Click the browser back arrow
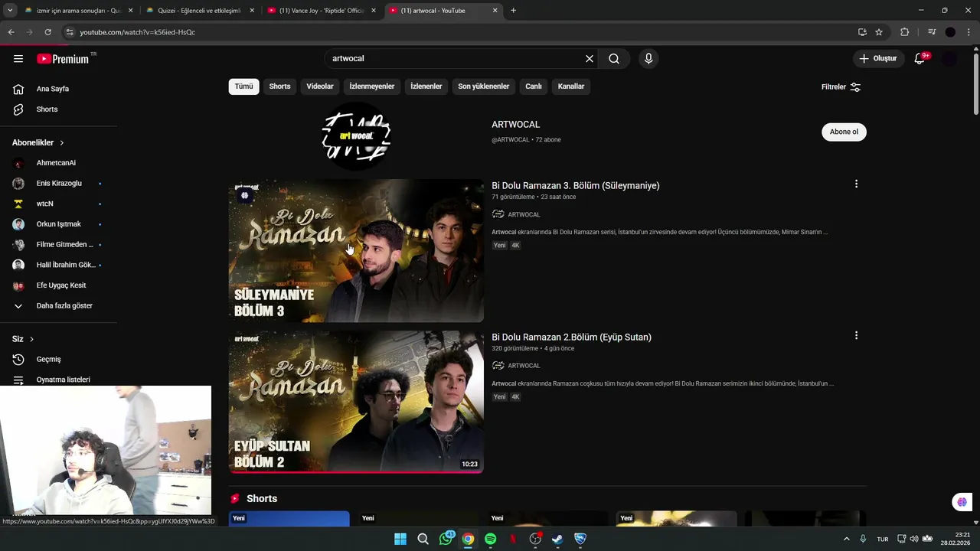This screenshot has height=551, width=980. pyautogui.click(x=11, y=32)
